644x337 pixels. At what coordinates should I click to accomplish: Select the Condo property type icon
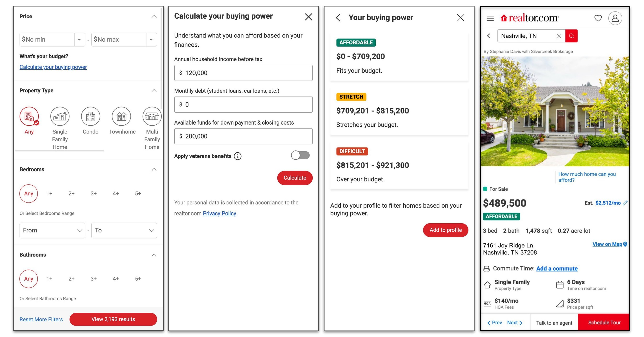90,116
